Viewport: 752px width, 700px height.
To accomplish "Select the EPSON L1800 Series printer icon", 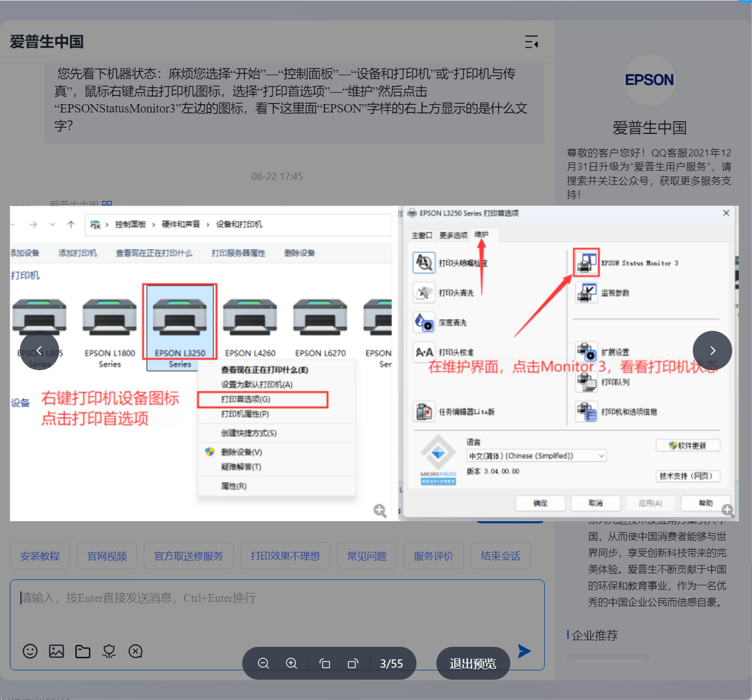I will [110, 332].
